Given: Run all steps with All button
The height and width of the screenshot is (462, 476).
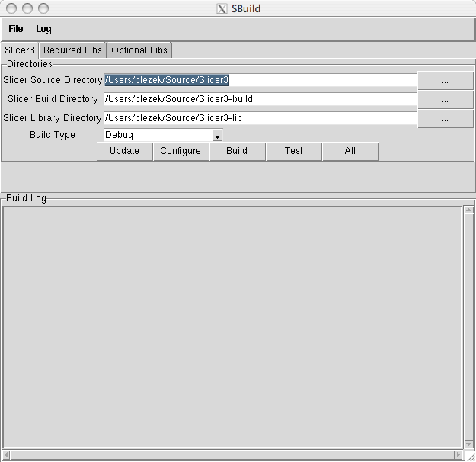Looking at the screenshot, I should pos(350,151).
